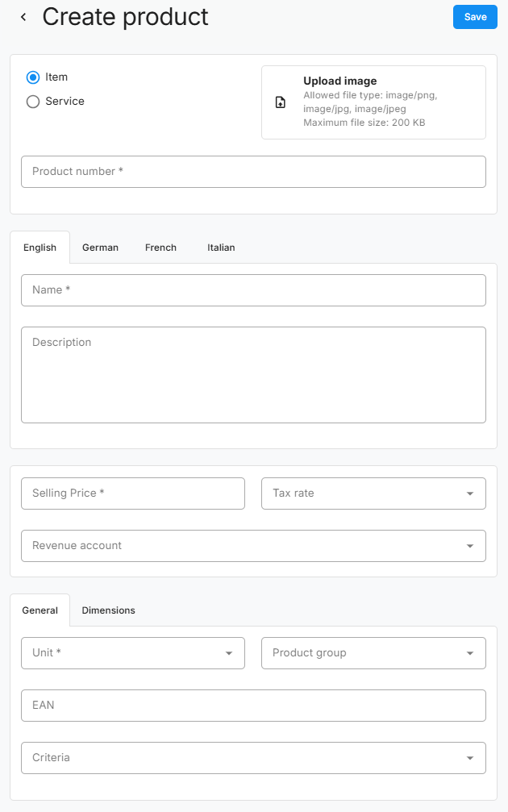508x812 pixels.
Task: Select the Service radio button
Action: click(33, 102)
